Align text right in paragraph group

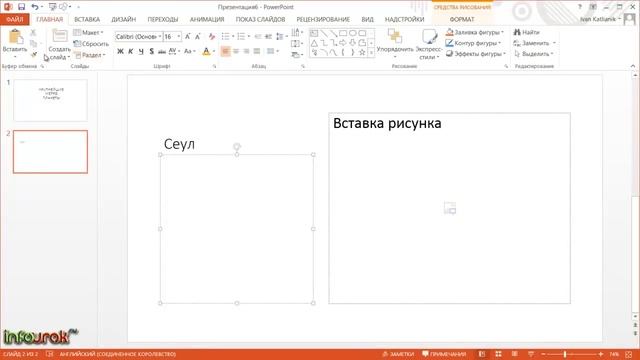pos(246,51)
